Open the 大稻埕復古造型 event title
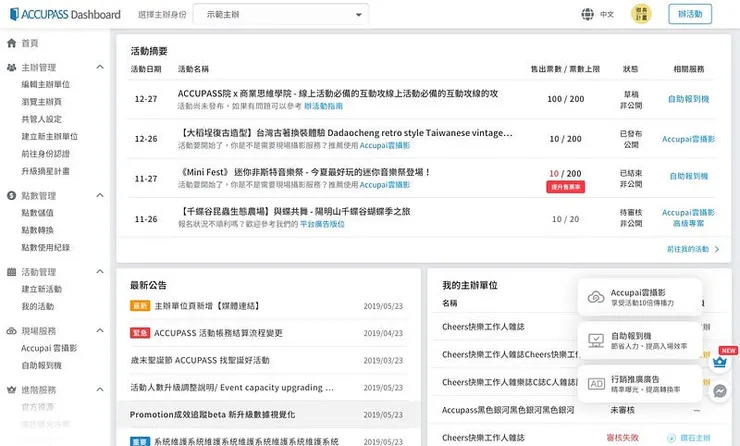The height and width of the screenshot is (446, 740). pos(345,133)
